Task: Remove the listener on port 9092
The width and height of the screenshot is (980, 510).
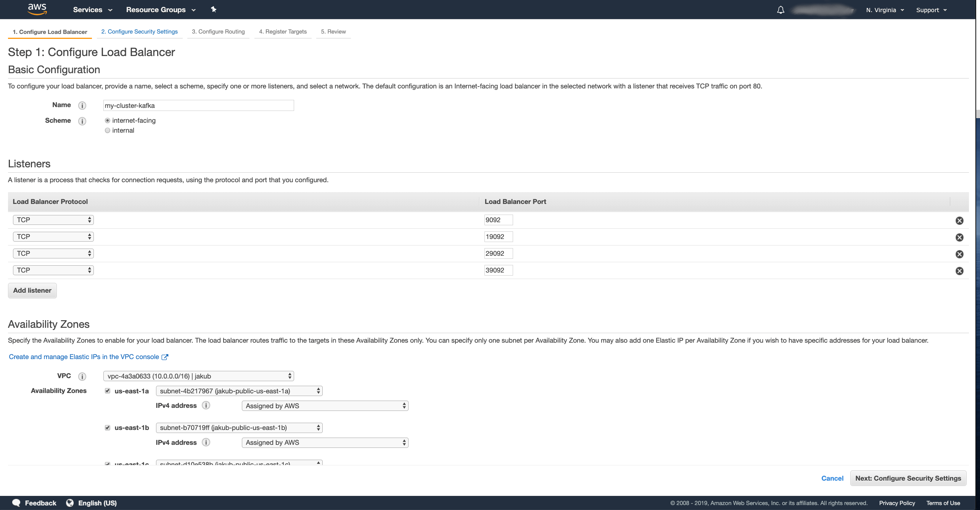Action: coord(959,221)
